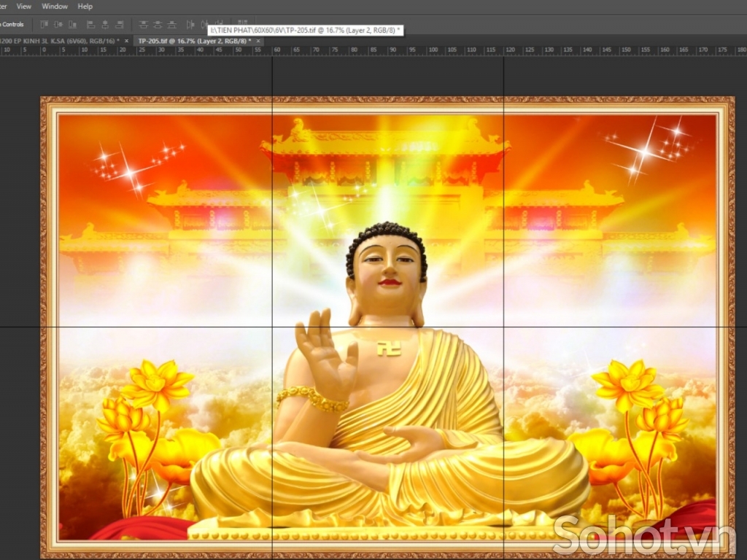Image resolution: width=747 pixels, height=560 pixels.
Task: Open the Help menu
Action: click(85, 6)
